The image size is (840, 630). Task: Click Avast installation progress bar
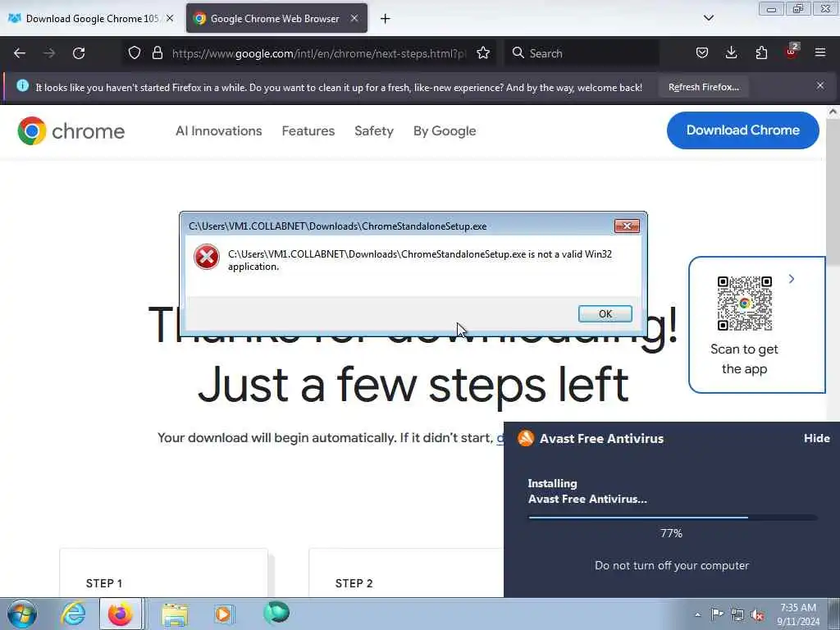(673, 518)
